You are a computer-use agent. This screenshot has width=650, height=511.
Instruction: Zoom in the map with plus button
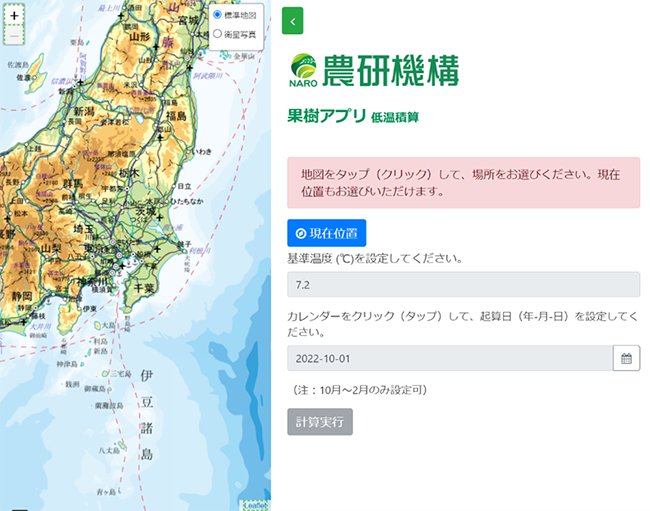14,16
